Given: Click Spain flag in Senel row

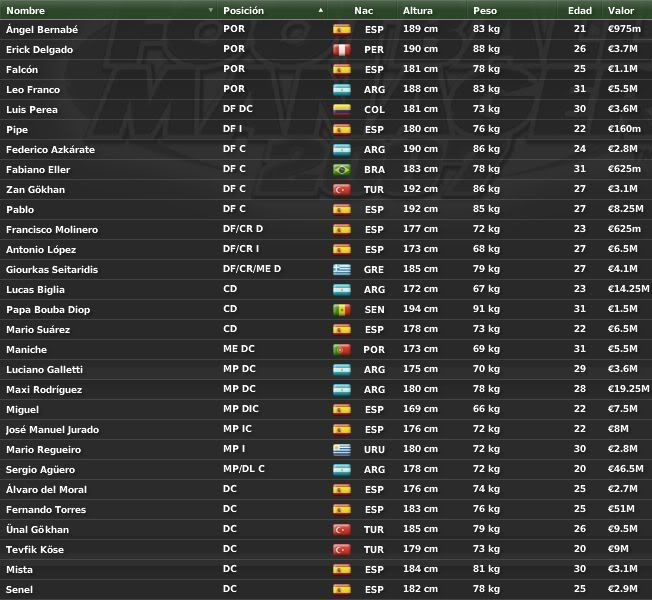Looking at the screenshot, I should click(x=342, y=589).
